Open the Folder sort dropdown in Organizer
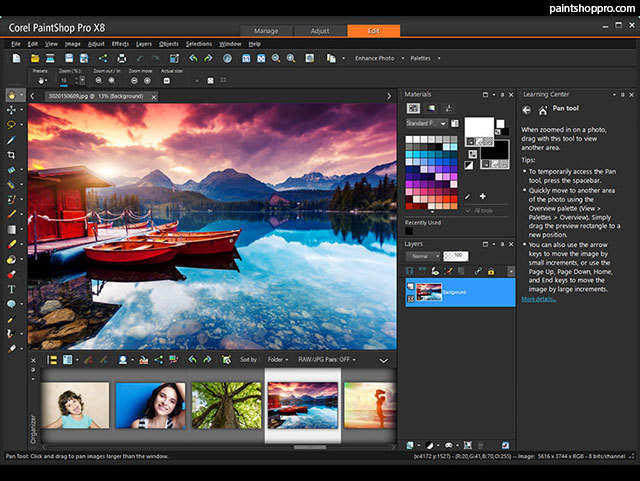This screenshot has height=481, width=640. pyautogui.click(x=278, y=360)
